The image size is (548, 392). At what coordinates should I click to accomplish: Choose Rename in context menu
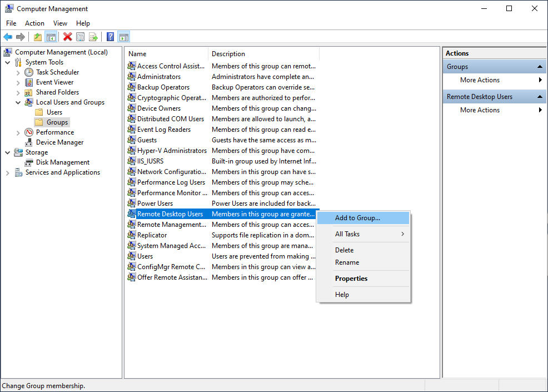[363, 262]
